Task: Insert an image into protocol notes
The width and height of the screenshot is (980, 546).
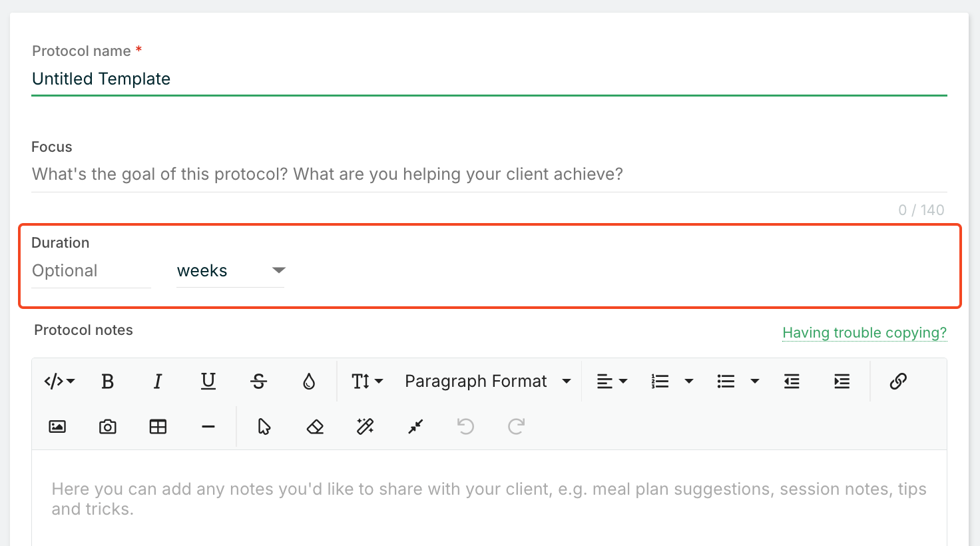Action: point(57,427)
